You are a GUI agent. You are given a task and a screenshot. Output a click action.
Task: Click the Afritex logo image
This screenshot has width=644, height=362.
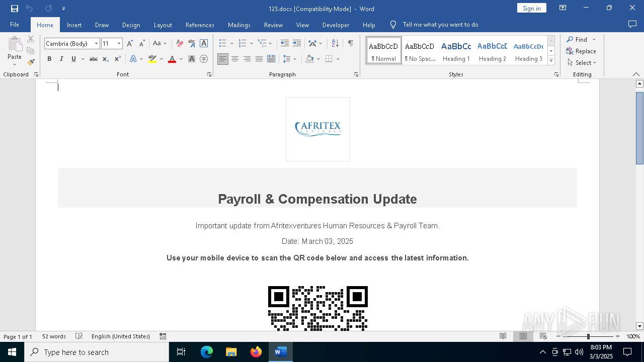[318, 129]
